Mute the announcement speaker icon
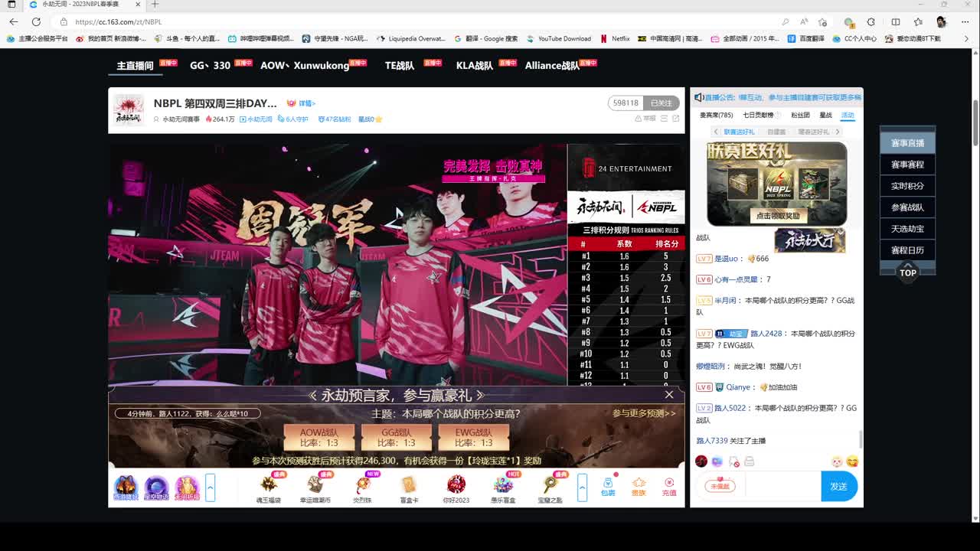Screen dimensions: 980x551 pos(697,97)
